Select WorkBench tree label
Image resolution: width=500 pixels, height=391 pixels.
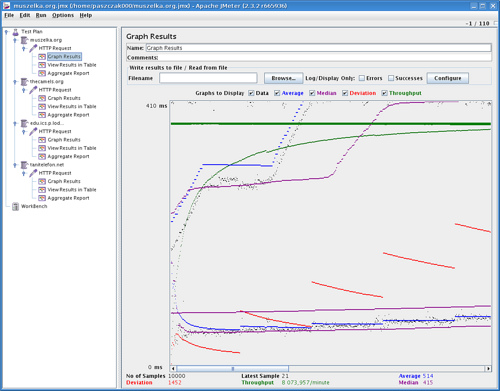[34, 206]
